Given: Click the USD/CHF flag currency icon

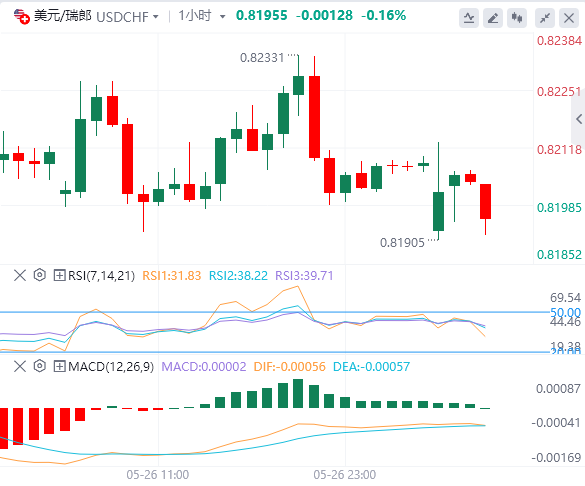Looking at the screenshot, I should [21, 16].
